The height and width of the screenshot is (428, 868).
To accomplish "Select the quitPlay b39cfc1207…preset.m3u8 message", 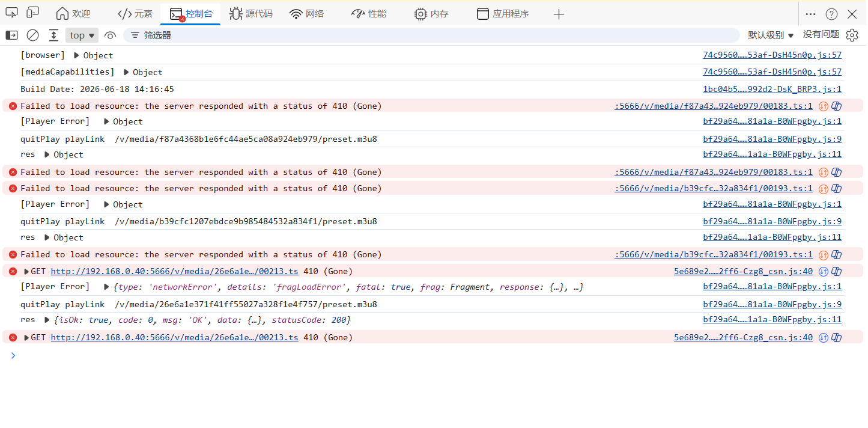I will [199, 221].
